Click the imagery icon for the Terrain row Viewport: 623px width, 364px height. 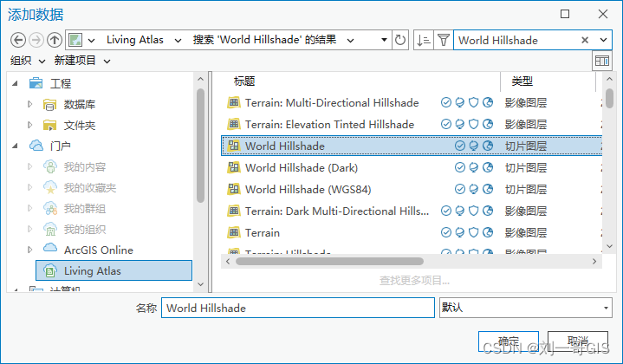(234, 232)
